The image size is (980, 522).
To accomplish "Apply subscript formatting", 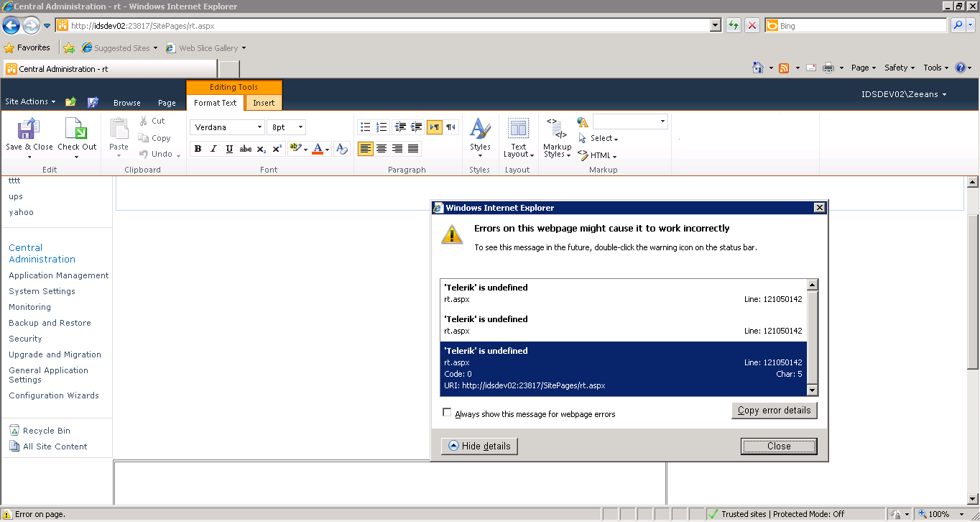I will coord(262,149).
